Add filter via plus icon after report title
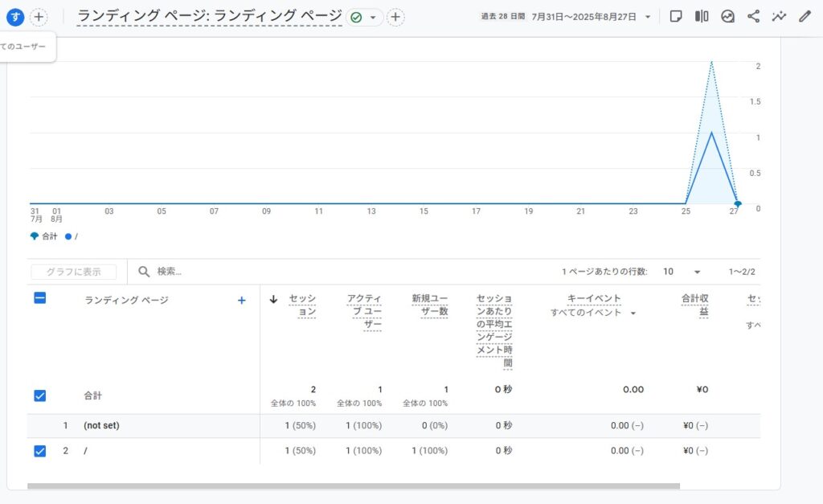 click(x=395, y=18)
